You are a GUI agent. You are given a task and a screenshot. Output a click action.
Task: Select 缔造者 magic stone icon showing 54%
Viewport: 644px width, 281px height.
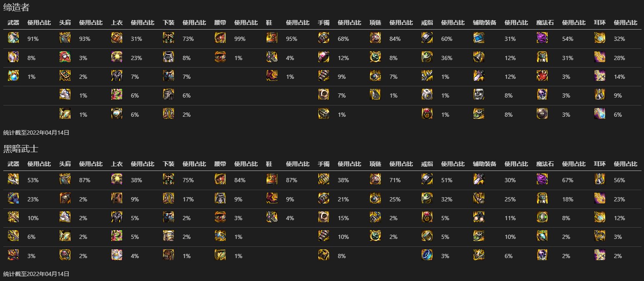[542, 38]
